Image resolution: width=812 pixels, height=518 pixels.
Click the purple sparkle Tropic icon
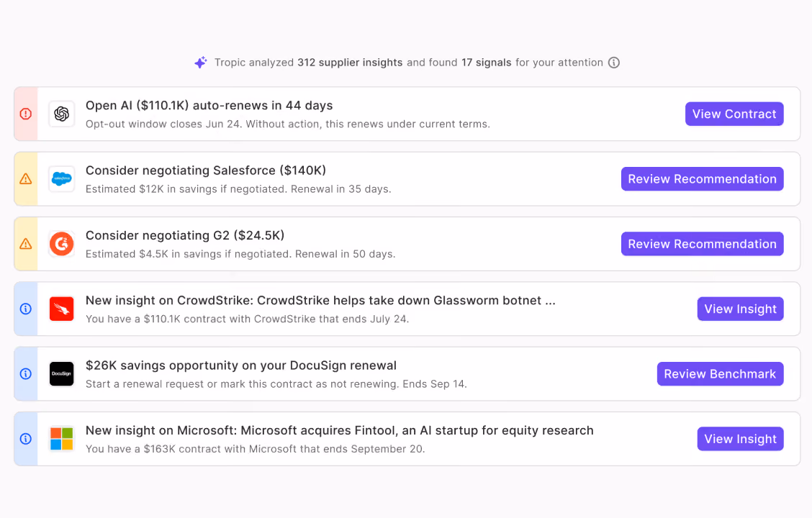click(200, 63)
